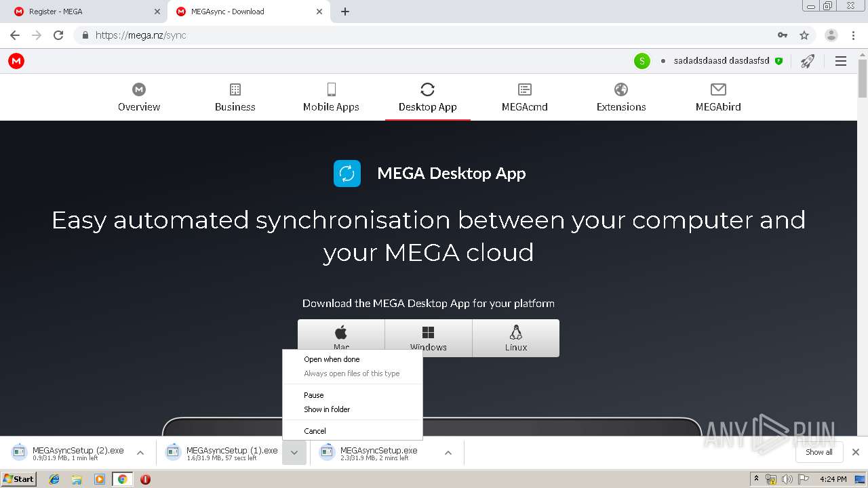Click the 4:24 PM clock

833,479
